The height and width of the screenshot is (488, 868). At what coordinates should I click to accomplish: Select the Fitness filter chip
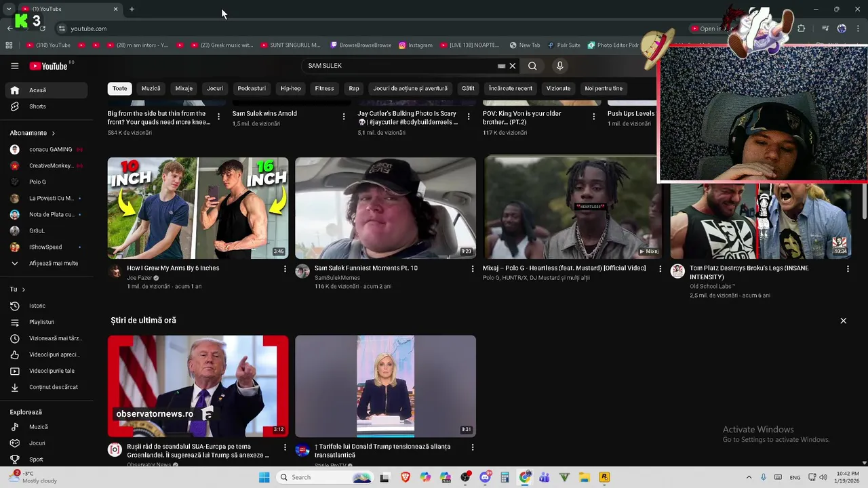coord(324,88)
